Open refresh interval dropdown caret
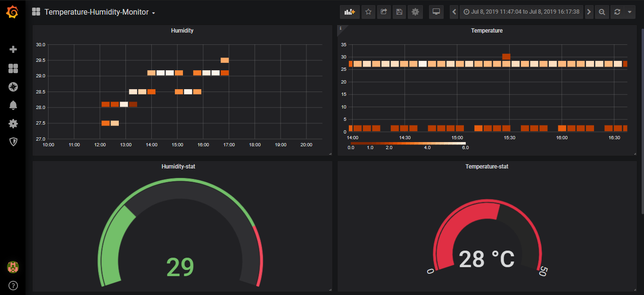Image resolution: width=644 pixels, height=295 pixels. 629,12
